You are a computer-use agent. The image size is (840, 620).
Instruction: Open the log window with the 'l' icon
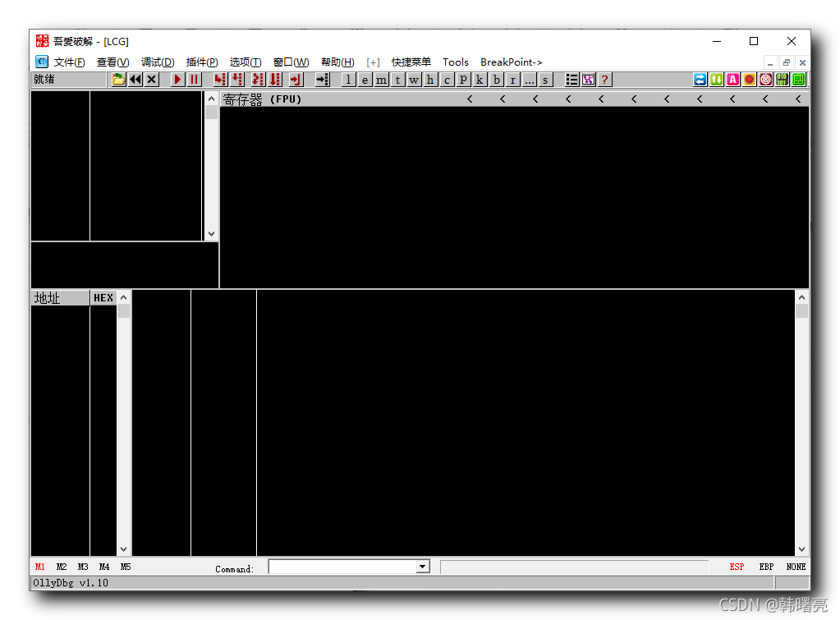pyautogui.click(x=348, y=79)
